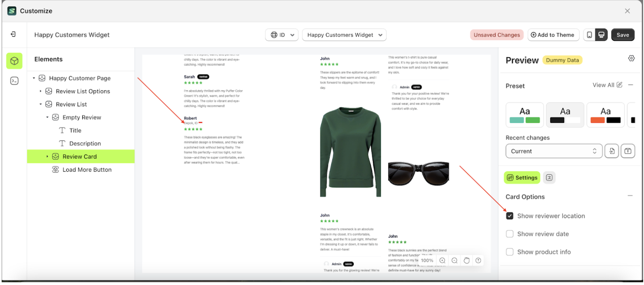Image resolution: width=644 pixels, height=285 pixels.
Task: Open the Elements cube panel icon
Action: 14,61
